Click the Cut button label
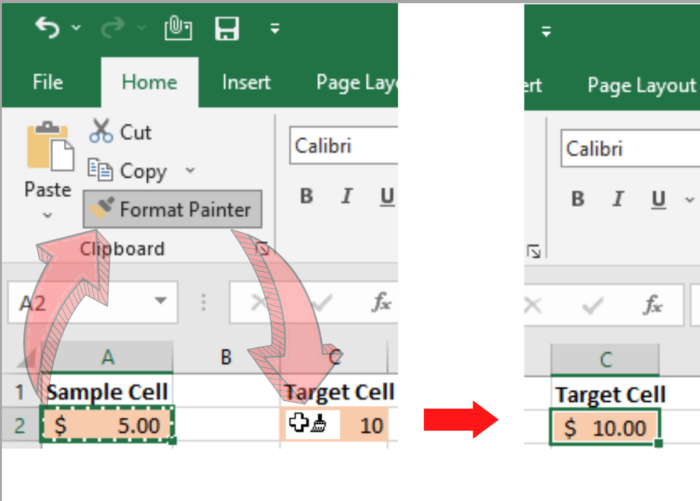This screenshot has height=501, width=700. pyautogui.click(x=136, y=133)
